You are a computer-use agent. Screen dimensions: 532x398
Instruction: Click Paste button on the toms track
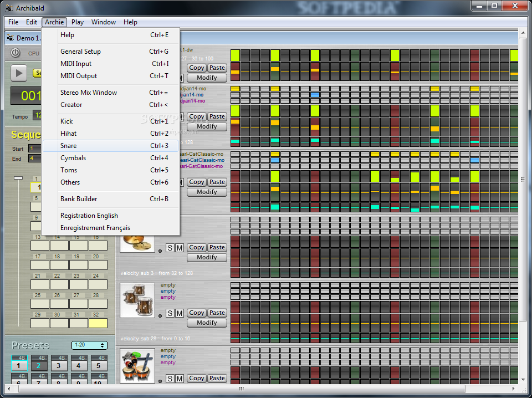point(217,313)
